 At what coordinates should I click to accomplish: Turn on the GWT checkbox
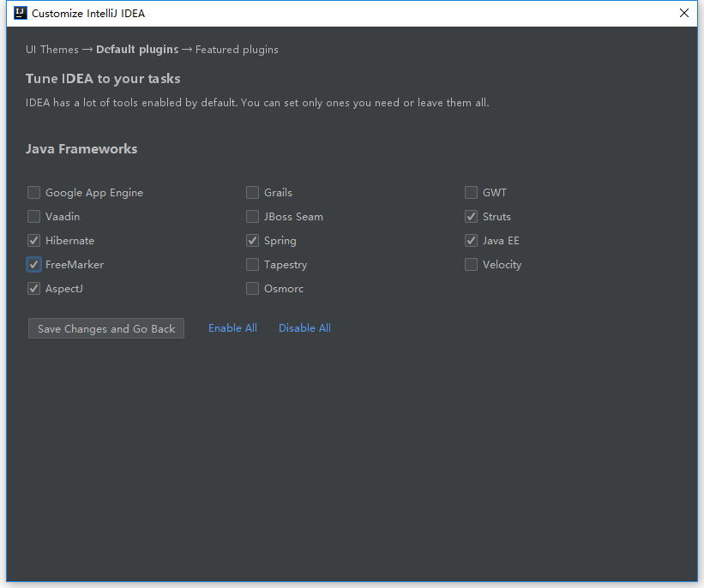pos(471,193)
